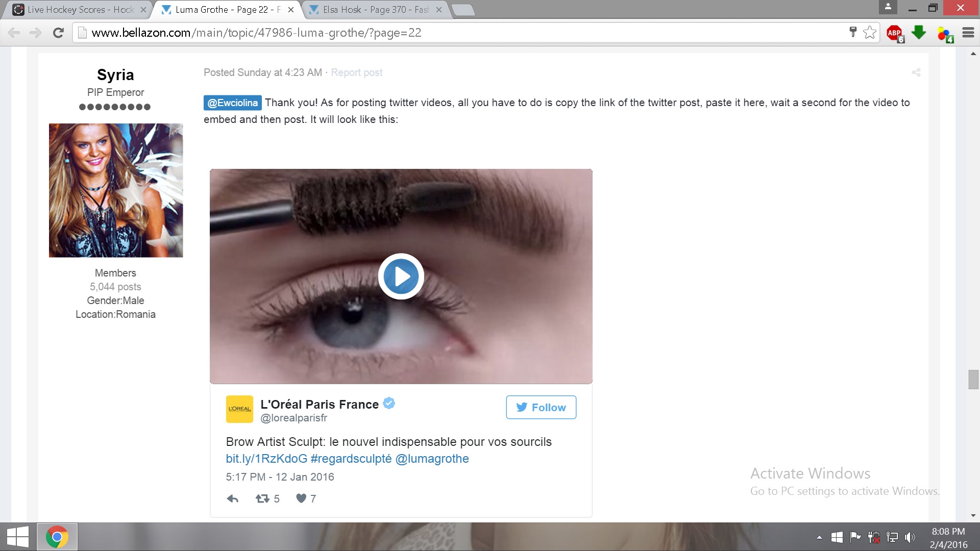The height and width of the screenshot is (551, 980).
Task: Open the @lumagrothe twitter handle link
Action: pyautogui.click(x=432, y=459)
